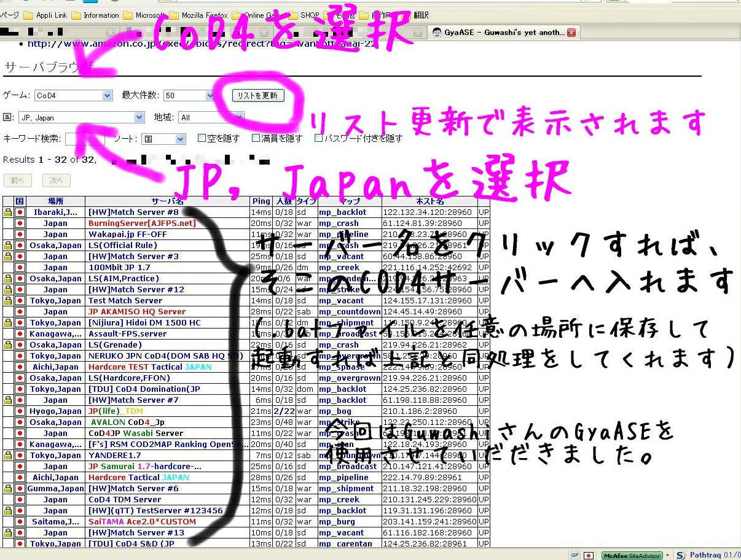Sort table by the Ping column header
Viewport: 741px width, 560px height.
(261, 201)
